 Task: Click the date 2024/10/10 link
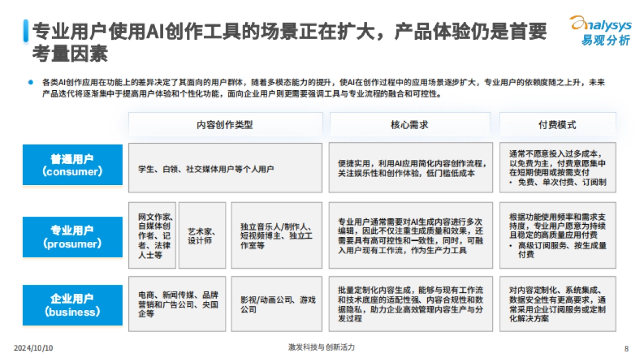[x=33, y=348]
